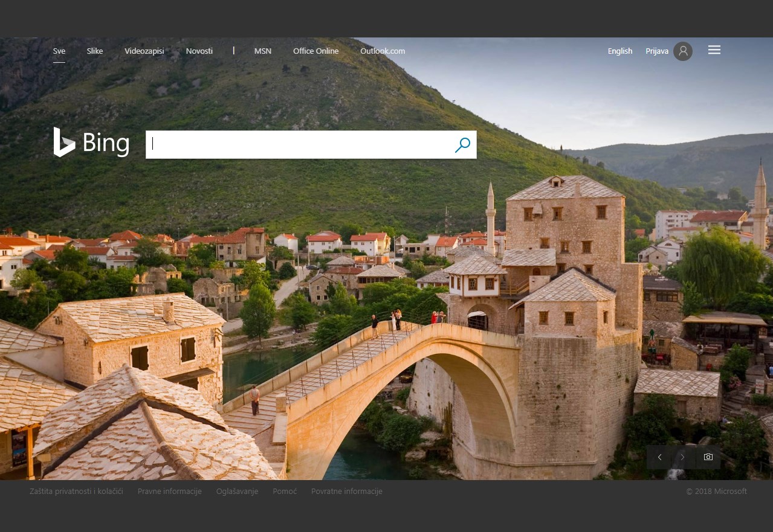773x532 pixels.
Task: Click Prijava to sign in
Action: (x=657, y=51)
